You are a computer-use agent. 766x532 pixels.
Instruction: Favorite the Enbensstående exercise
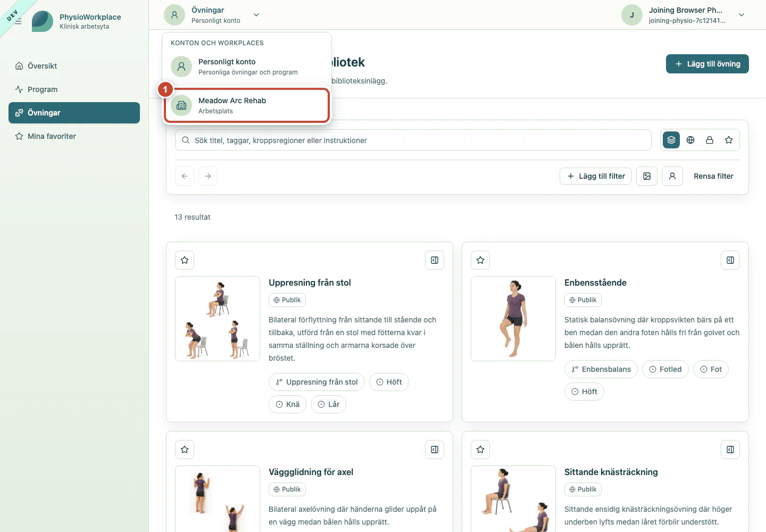[x=480, y=260]
